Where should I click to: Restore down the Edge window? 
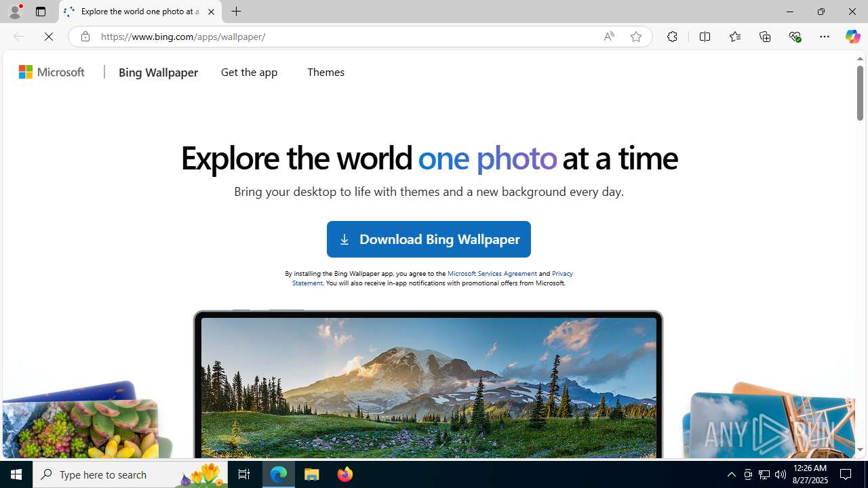coord(821,12)
